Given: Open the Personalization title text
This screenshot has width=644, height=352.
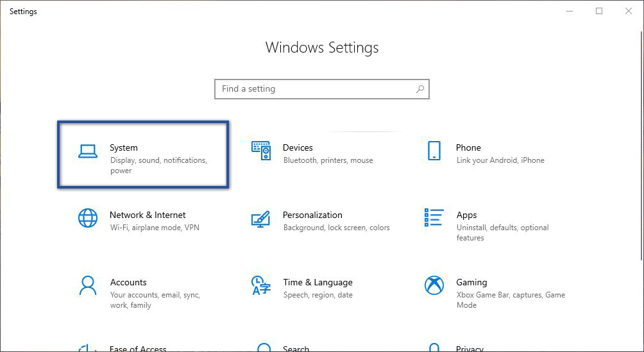Looking at the screenshot, I should [312, 215].
